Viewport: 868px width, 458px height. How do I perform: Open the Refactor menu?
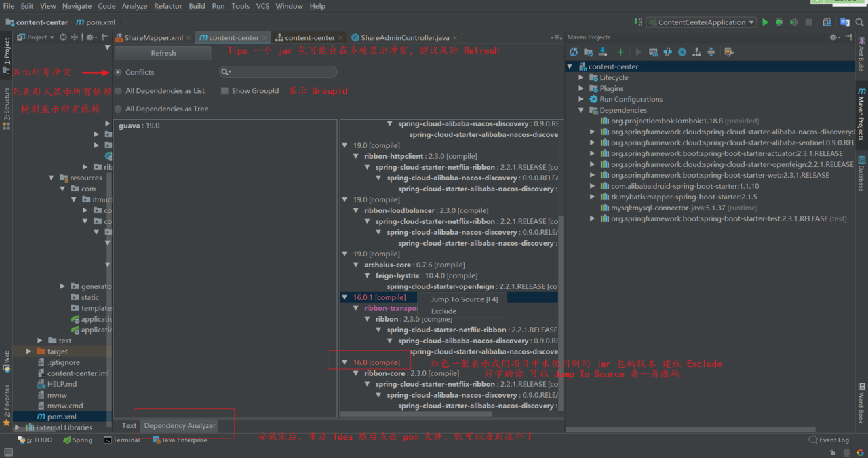click(167, 6)
